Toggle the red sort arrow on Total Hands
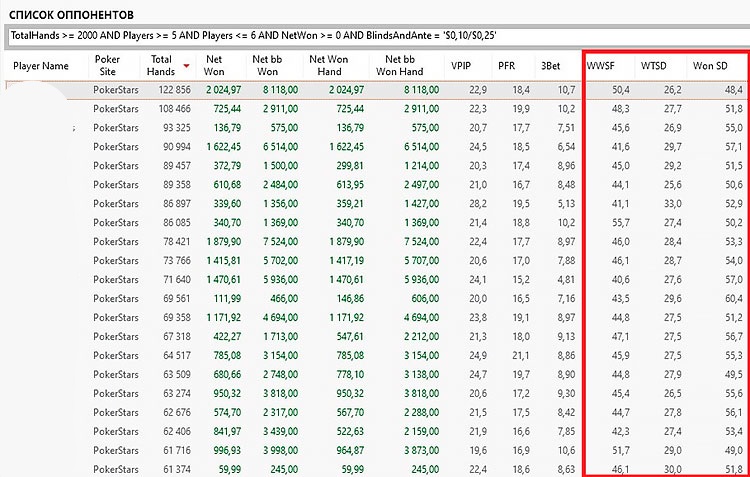This screenshot has height=477, width=750. 187,66
